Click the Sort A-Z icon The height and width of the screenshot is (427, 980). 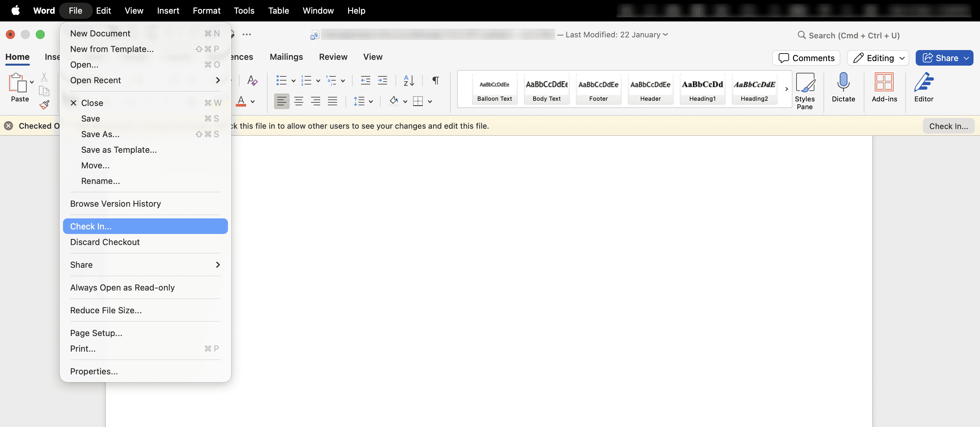pyautogui.click(x=408, y=81)
